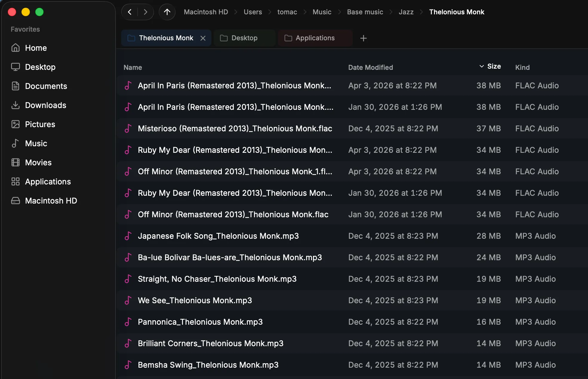
Task: Click the Documents page icon in sidebar
Action: [16, 86]
